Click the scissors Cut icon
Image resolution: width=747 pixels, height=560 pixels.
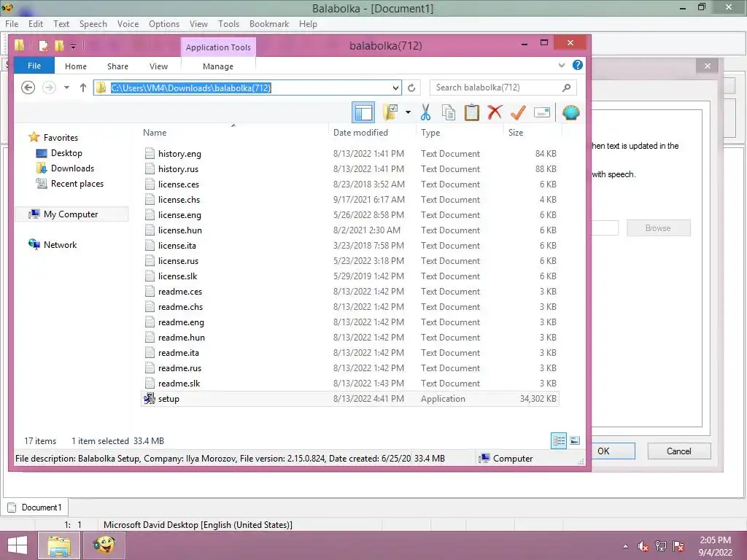pyautogui.click(x=425, y=112)
